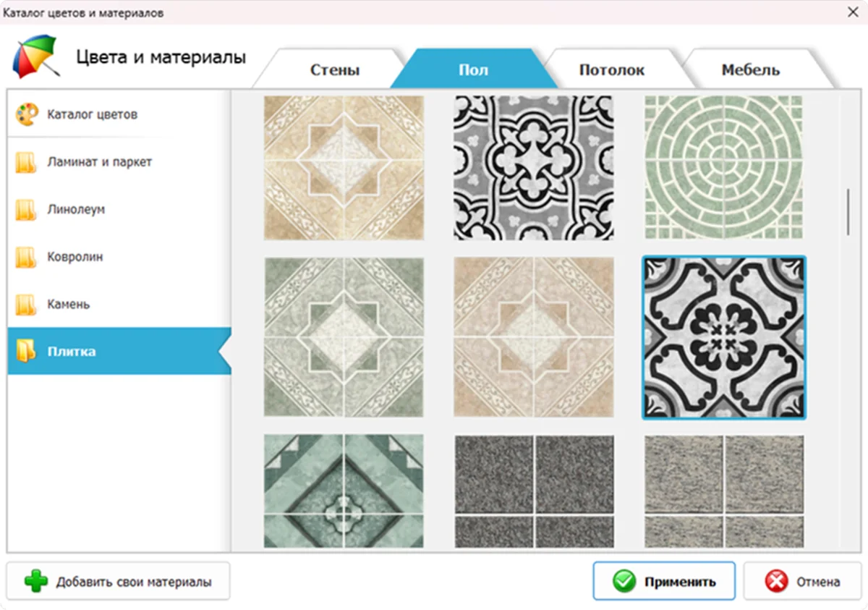The height and width of the screenshot is (610, 868).
Task: Open the Камень category
Action: click(119, 305)
